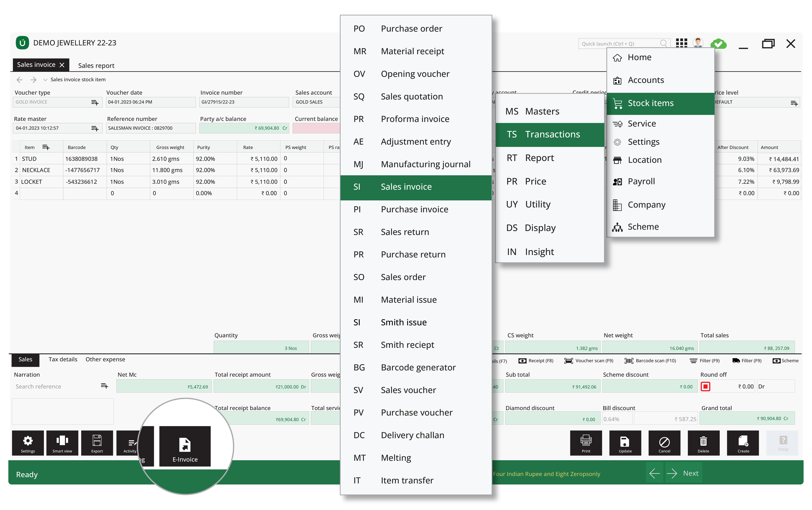Click the Export icon button

pyautogui.click(x=97, y=443)
